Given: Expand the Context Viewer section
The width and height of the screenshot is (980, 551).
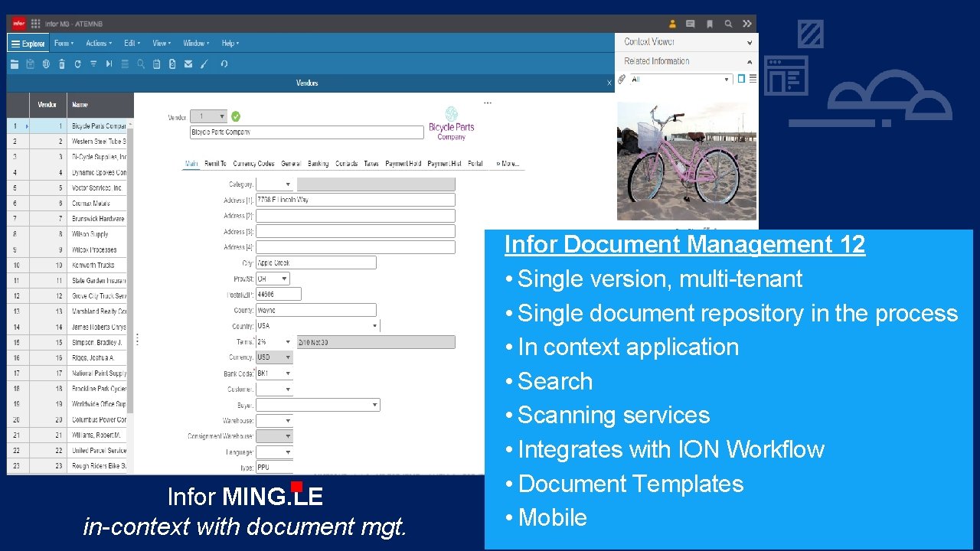Looking at the screenshot, I should 750,43.
